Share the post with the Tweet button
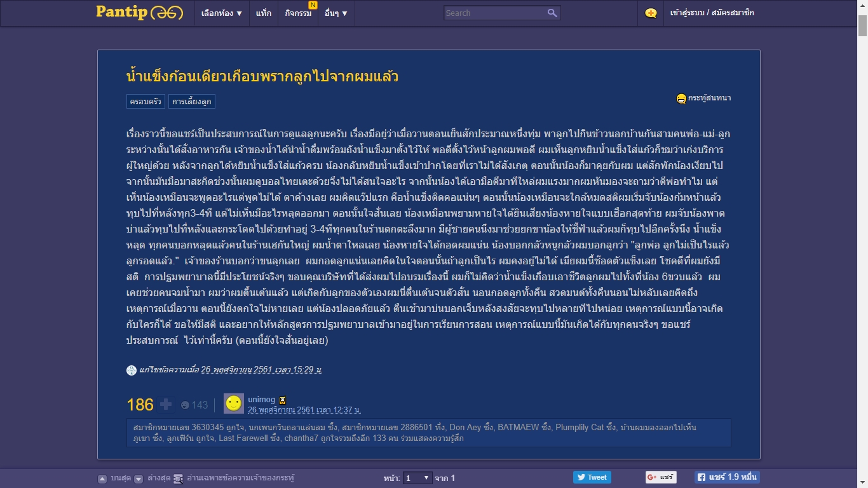The height and width of the screenshot is (488, 868). point(592,477)
